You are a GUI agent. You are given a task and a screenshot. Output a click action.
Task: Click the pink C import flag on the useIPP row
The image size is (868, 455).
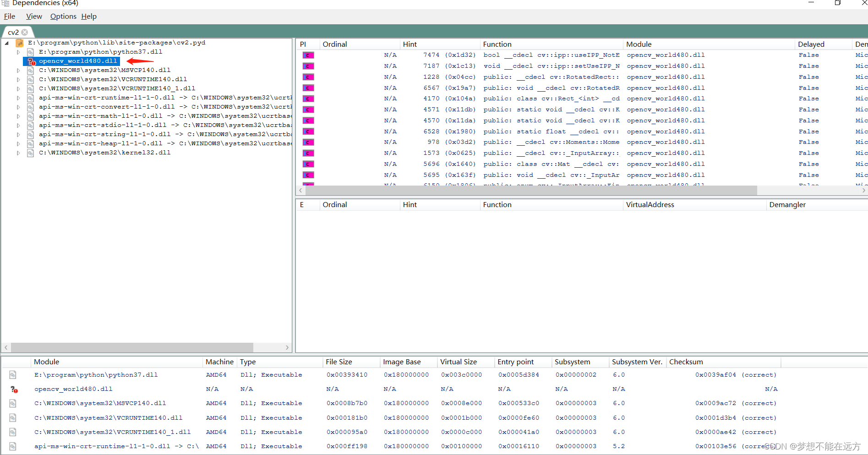308,55
